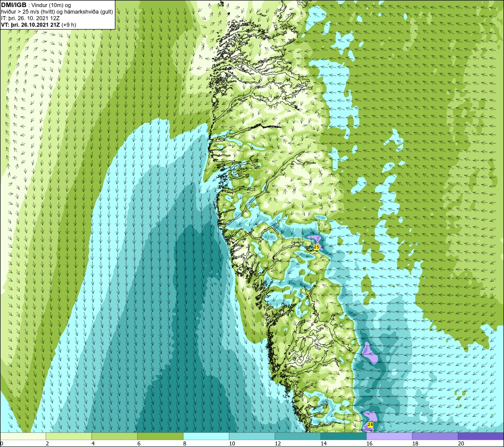Click the legend value 10

(232, 443)
